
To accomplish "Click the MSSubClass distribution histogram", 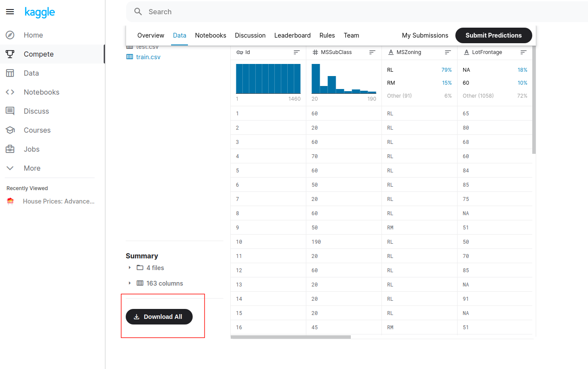I will [x=344, y=79].
